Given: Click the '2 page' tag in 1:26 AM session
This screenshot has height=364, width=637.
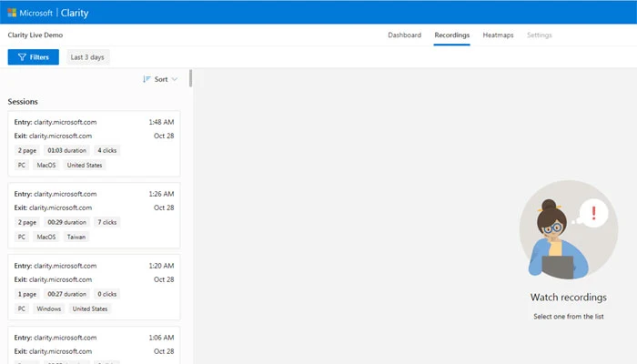Looking at the screenshot, I should [26, 222].
